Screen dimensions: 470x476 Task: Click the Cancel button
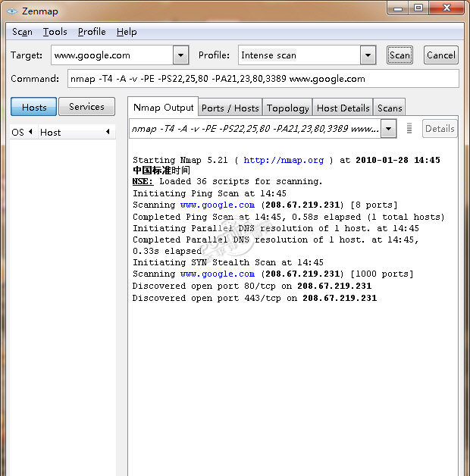[441, 55]
